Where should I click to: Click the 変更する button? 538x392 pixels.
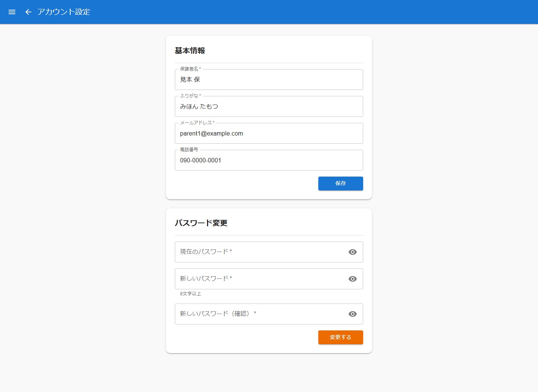(340, 337)
